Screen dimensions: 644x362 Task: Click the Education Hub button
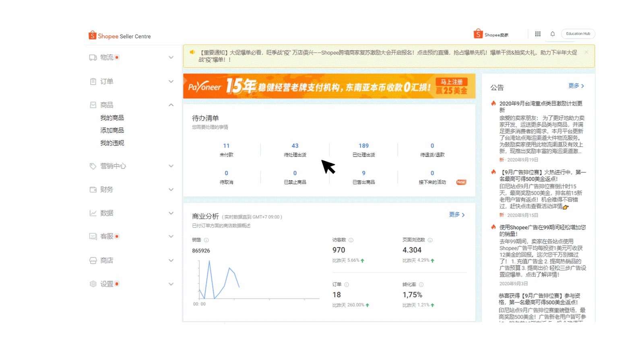(578, 34)
